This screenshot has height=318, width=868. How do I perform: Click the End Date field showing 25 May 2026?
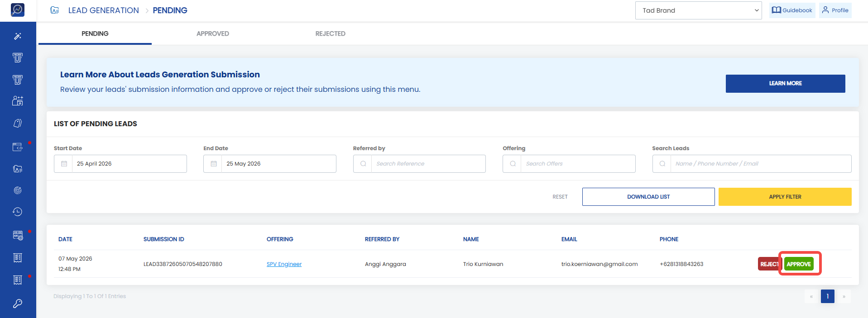(x=270, y=164)
